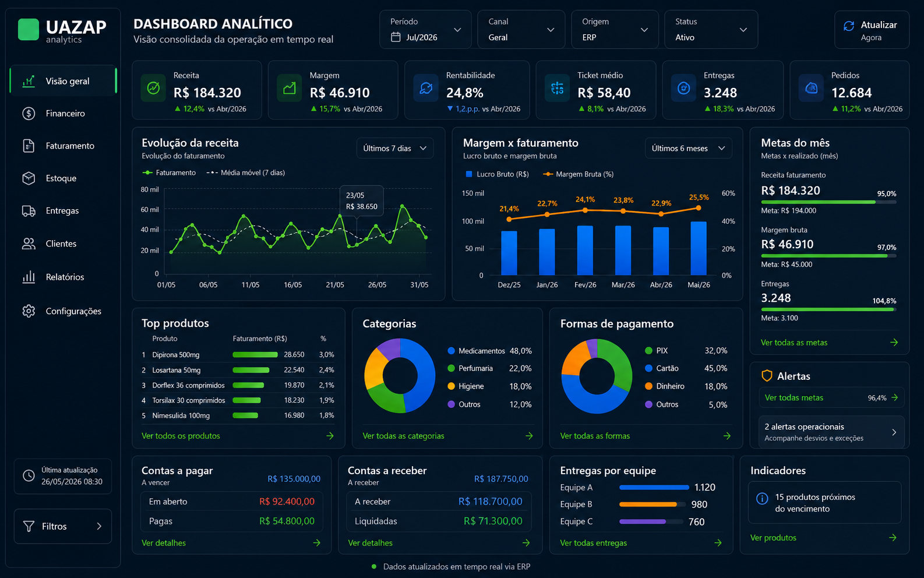Click the Relatórios bar chart icon

pos(29,277)
